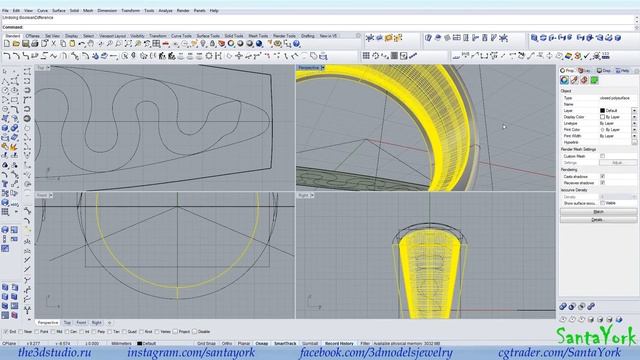Open the Surface menu
The width and height of the screenshot is (640, 360).
[59, 11]
